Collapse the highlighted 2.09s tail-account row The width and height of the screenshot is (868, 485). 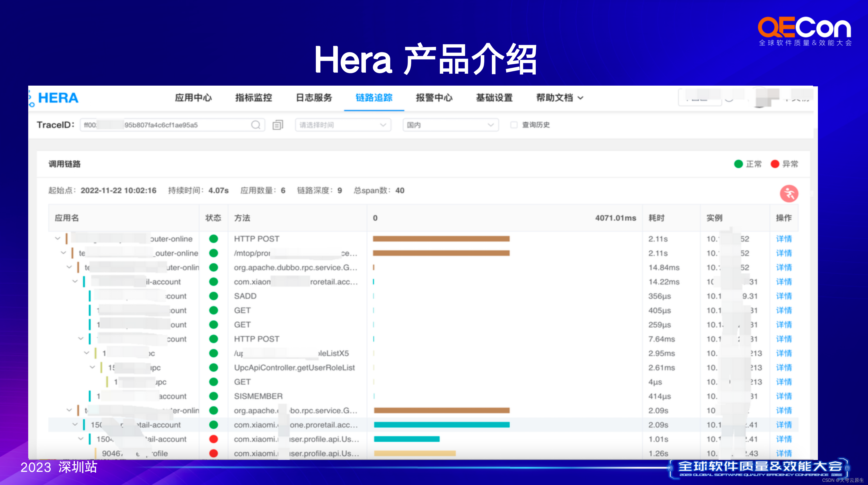75,425
